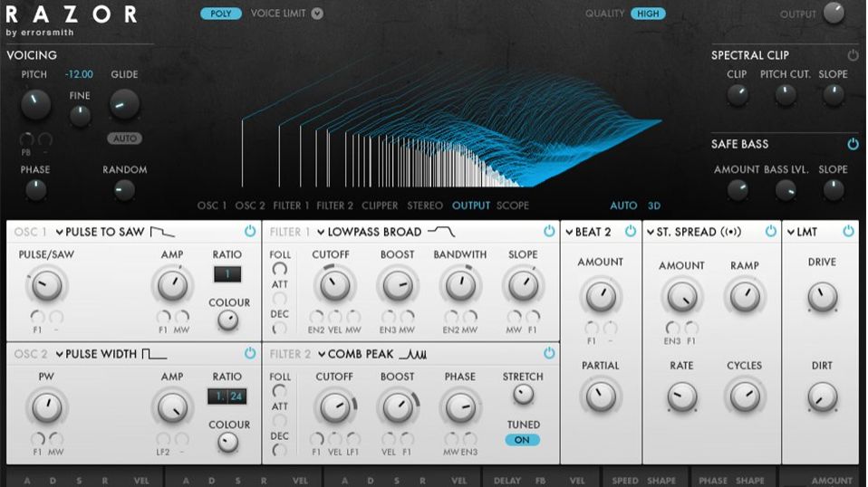Toggle LMT module power

pyautogui.click(x=848, y=231)
